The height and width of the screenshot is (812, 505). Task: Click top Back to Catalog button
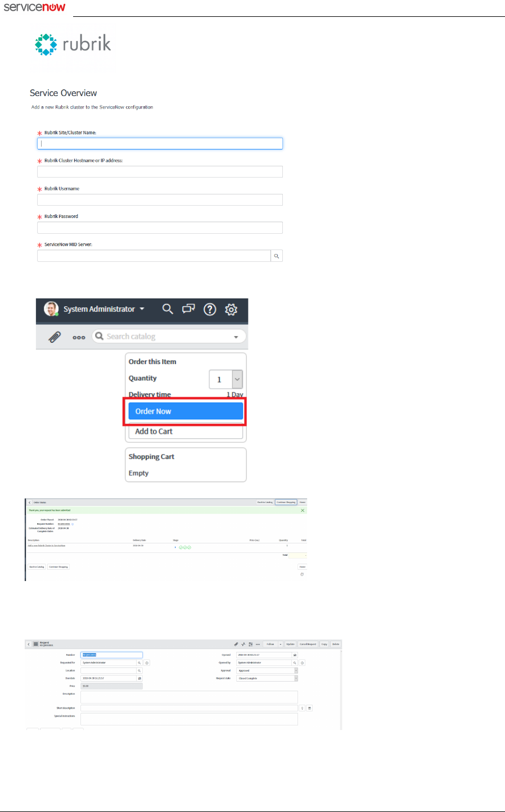pyautogui.click(x=265, y=502)
